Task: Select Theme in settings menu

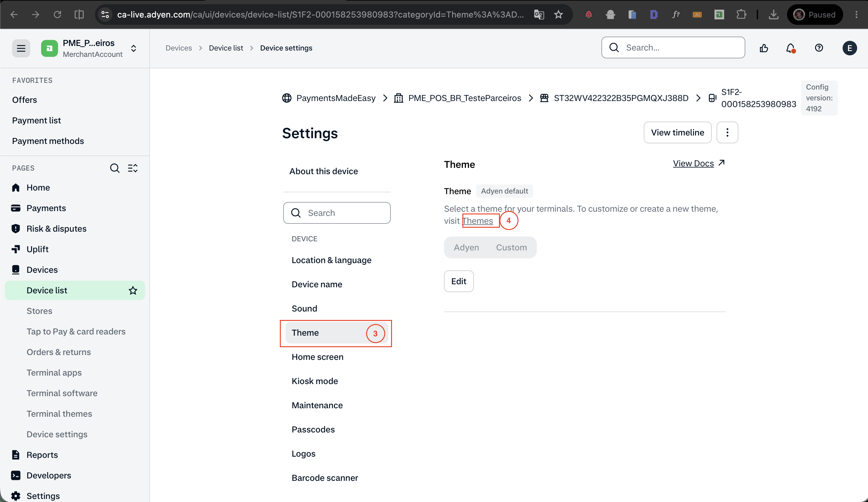Action: pyautogui.click(x=336, y=333)
